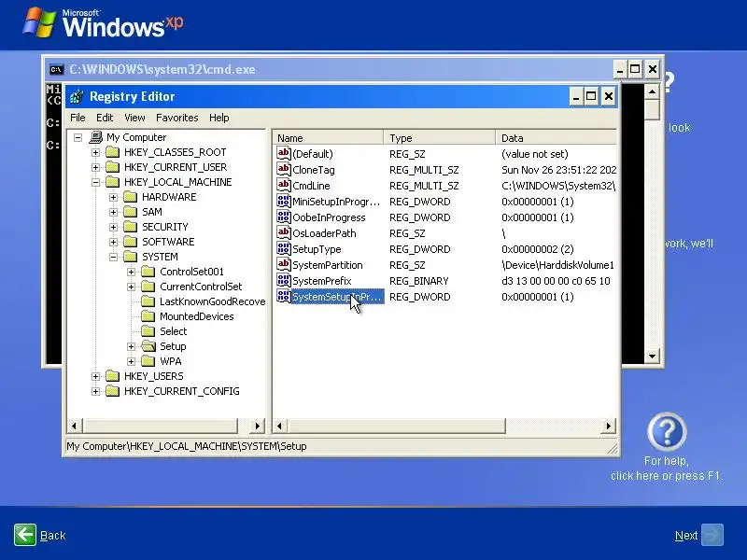
Task: Expand the HKEY_CURRENT_CONFIG node
Action: click(x=96, y=391)
